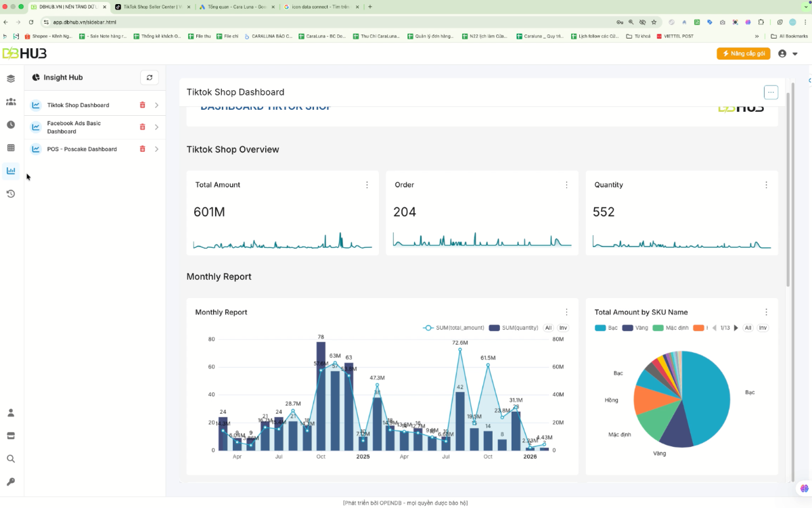Viewport: 812px width, 508px height.
Task: Delete the Tiktok Shop Dashboard entry
Action: (142, 105)
